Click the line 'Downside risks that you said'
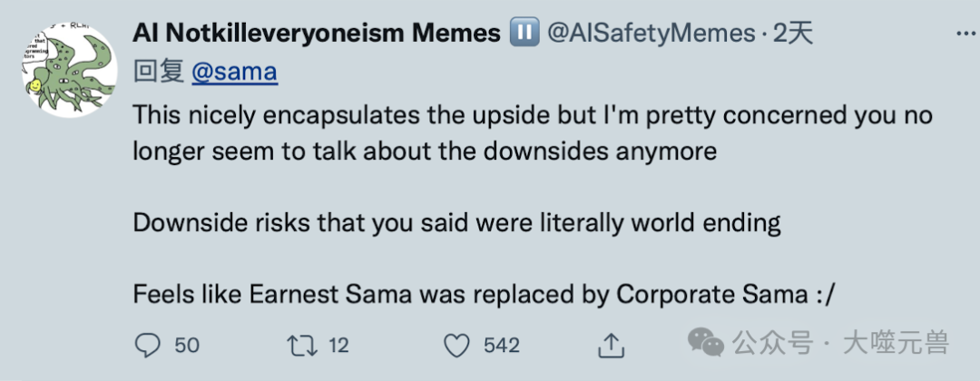The width and height of the screenshot is (980, 381). (x=456, y=223)
